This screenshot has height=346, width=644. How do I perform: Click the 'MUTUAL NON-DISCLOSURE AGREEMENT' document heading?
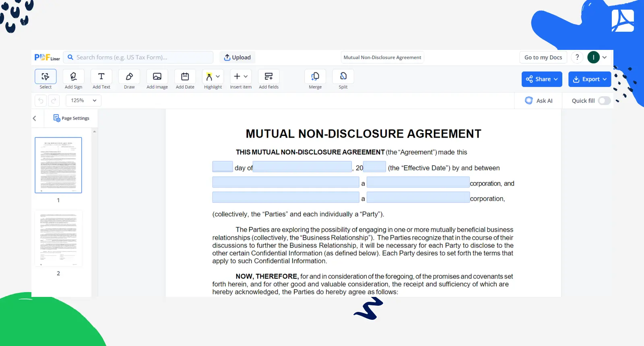[x=363, y=134]
